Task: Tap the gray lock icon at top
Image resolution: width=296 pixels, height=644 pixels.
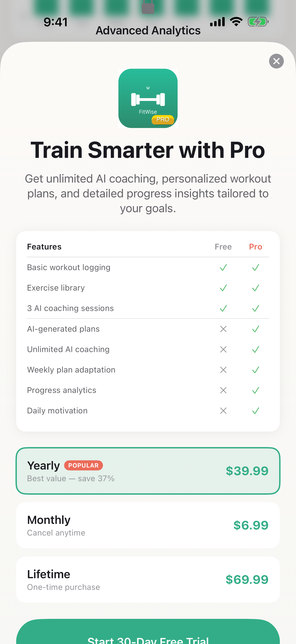Action: point(148,7)
